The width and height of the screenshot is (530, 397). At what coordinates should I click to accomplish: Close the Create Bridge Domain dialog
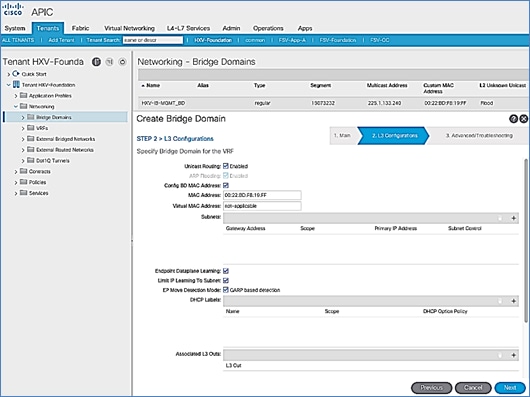pos(524,119)
